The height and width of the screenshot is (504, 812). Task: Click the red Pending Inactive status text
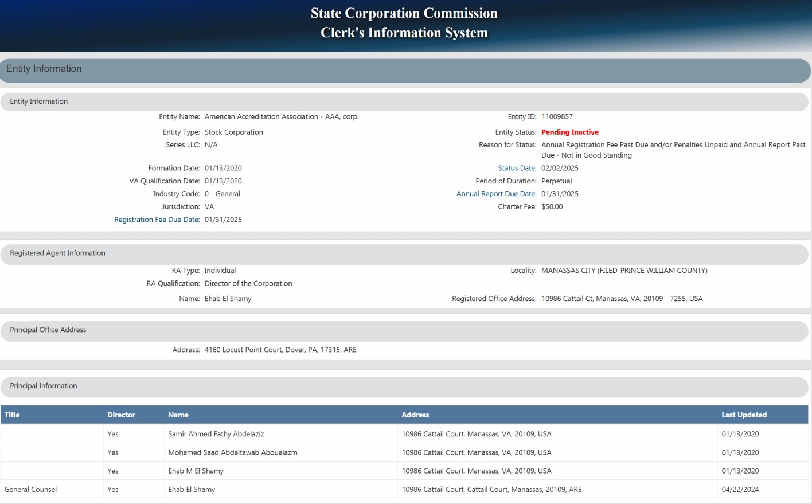pos(569,132)
